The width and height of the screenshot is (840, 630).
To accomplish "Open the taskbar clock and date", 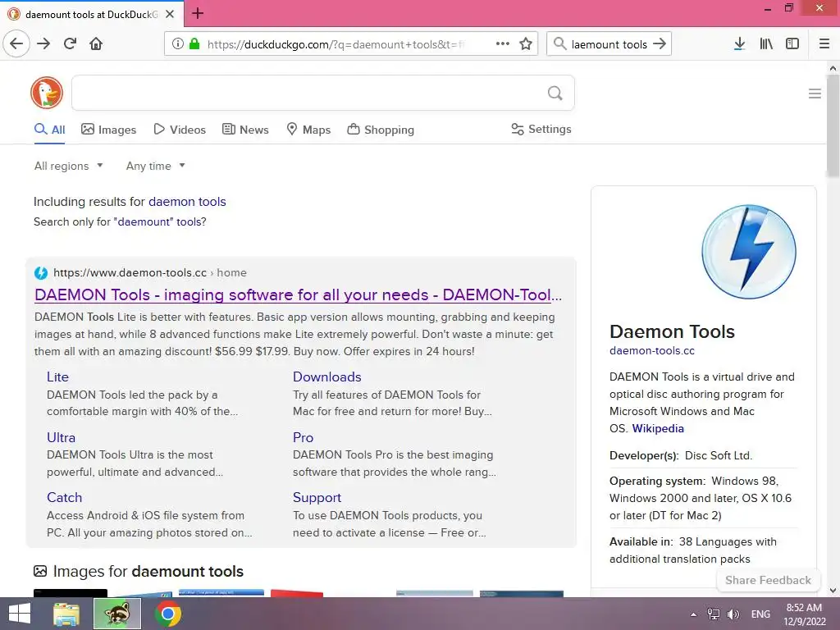I will point(804,614).
